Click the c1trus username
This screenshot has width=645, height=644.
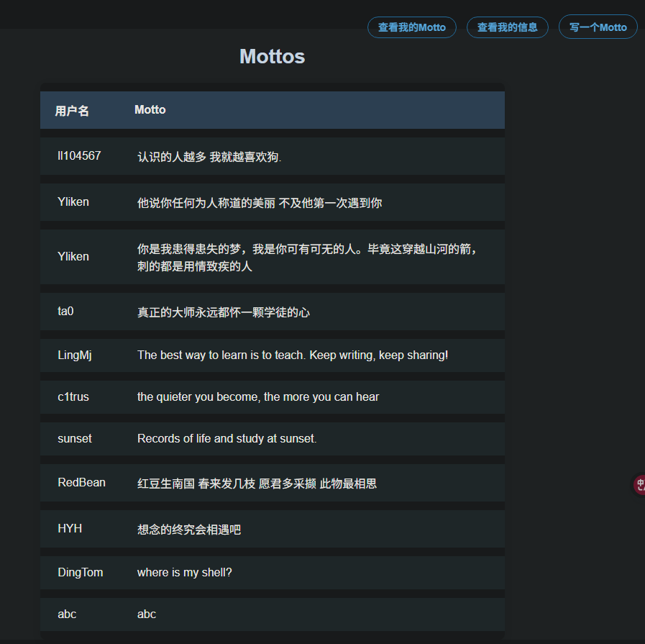(73, 397)
